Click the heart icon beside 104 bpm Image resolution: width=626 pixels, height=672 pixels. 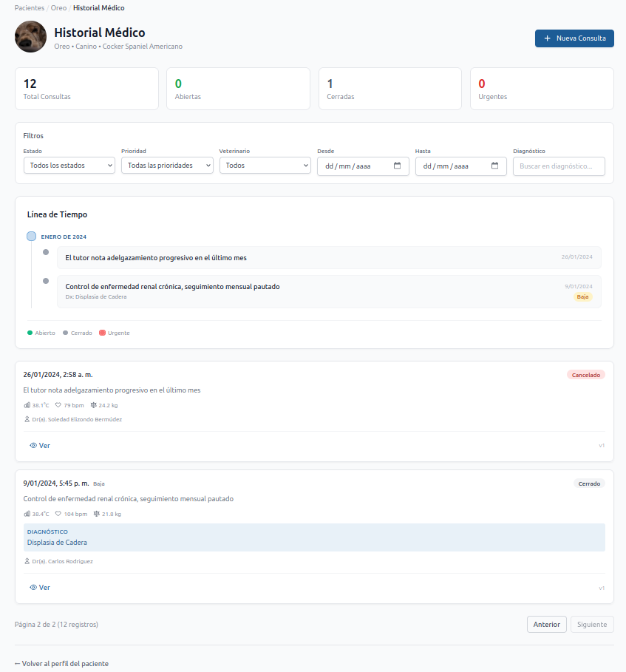click(58, 514)
